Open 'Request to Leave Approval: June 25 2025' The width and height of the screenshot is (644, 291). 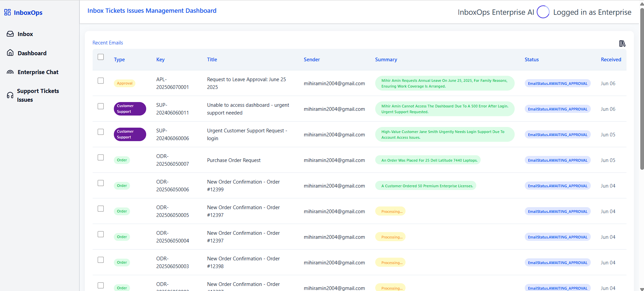[x=246, y=83]
